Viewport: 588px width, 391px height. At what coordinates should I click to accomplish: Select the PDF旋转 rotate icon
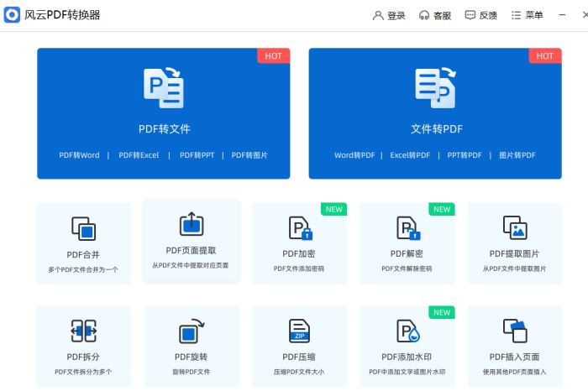coord(192,331)
